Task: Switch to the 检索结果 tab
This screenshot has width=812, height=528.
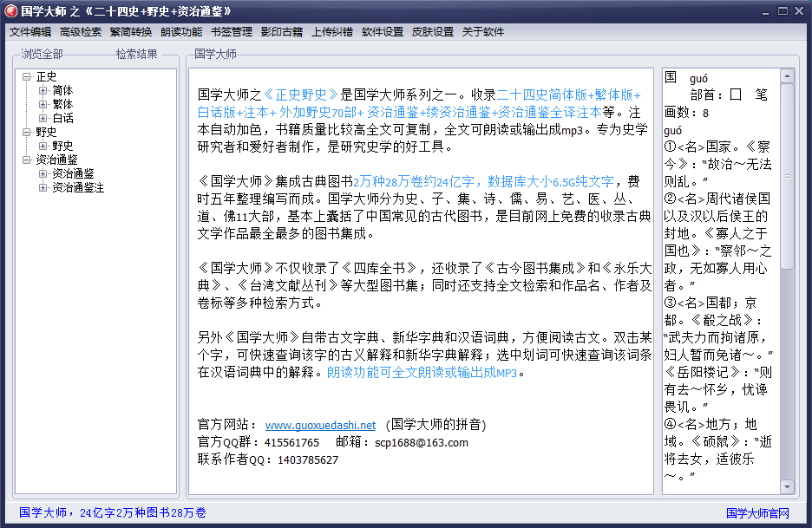Action: (x=137, y=55)
